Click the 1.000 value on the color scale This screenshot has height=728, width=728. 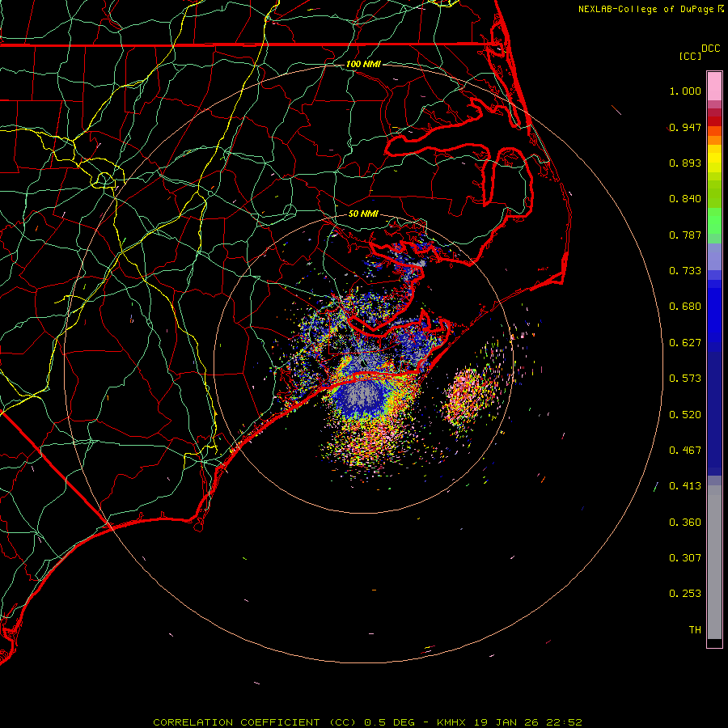[685, 91]
